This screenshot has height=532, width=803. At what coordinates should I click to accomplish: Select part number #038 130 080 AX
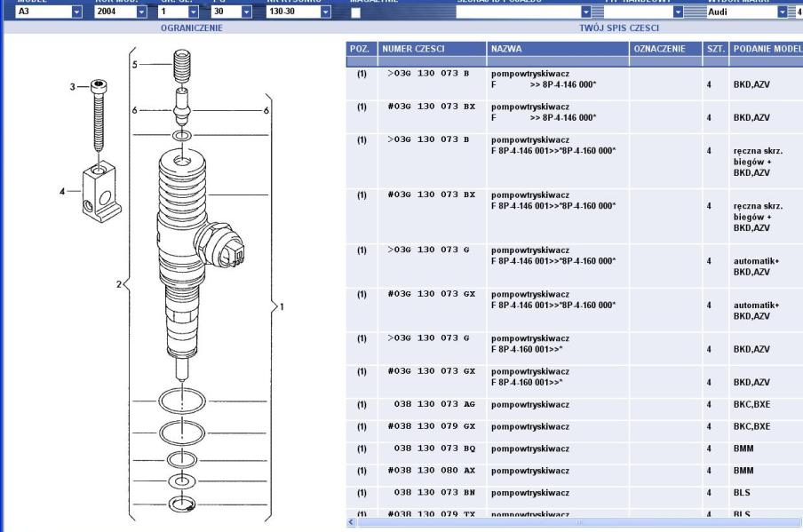point(431,470)
